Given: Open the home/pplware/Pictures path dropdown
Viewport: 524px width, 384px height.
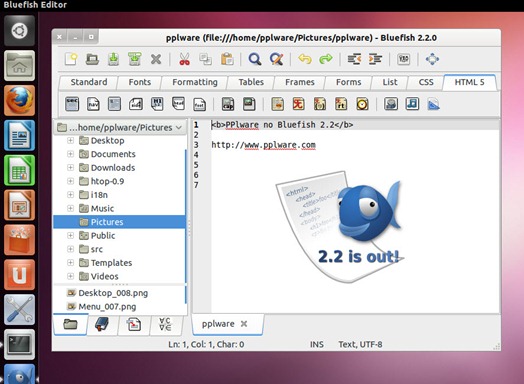Looking at the screenshot, I should click(120, 127).
